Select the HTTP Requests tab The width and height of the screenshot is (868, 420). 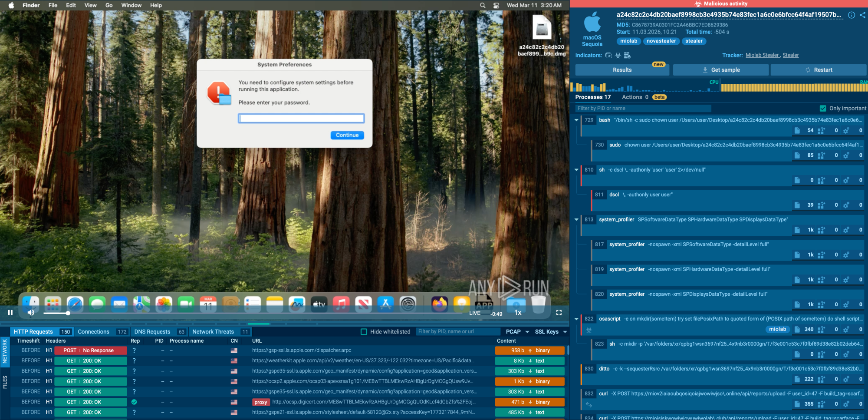[42, 332]
